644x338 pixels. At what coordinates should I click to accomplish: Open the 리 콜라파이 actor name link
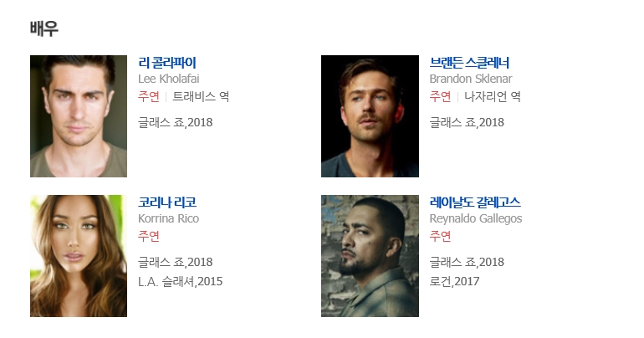[x=167, y=63]
